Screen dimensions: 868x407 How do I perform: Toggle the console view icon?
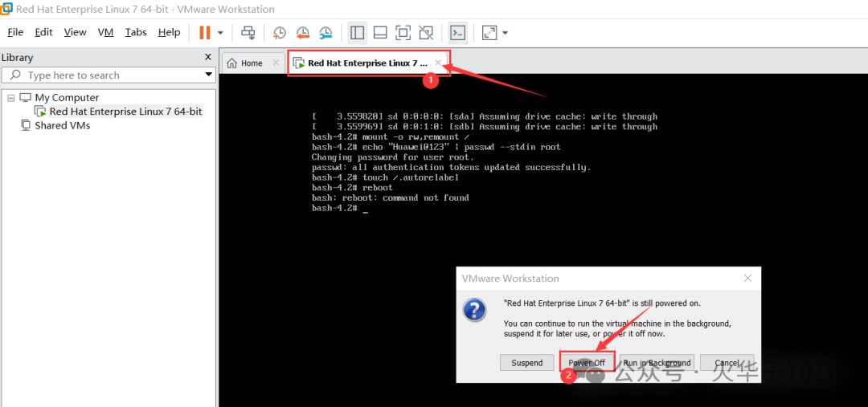(457, 33)
